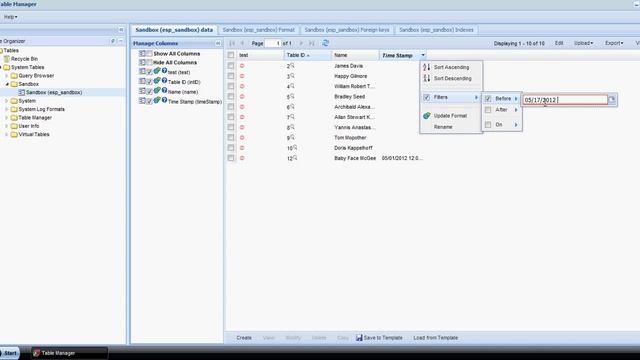The width and height of the screenshot is (640, 360).
Task: Go to the last page arrow
Action: [x=312, y=43]
